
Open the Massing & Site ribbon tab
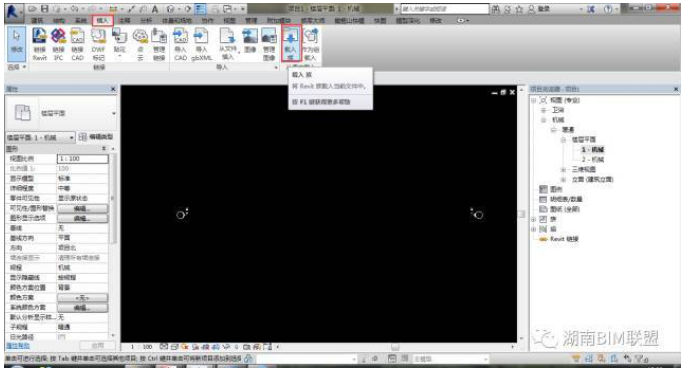177,20
